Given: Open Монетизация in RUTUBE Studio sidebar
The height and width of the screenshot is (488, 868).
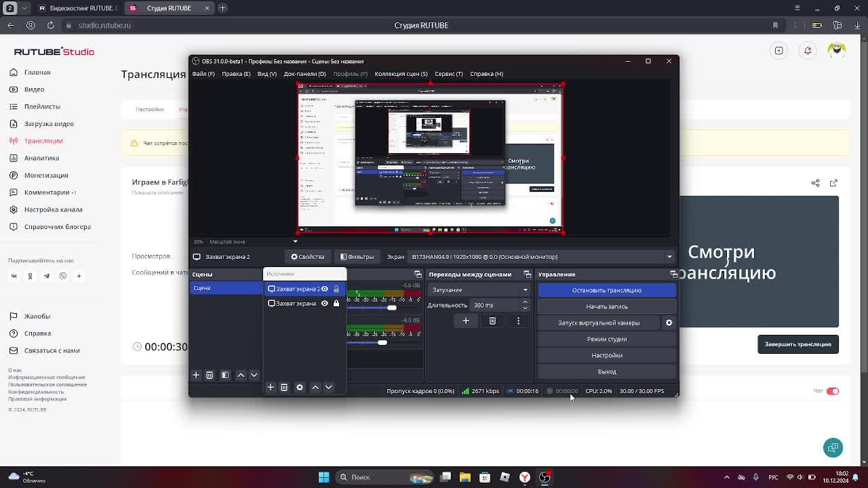Looking at the screenshot, I should coord(46,176).
